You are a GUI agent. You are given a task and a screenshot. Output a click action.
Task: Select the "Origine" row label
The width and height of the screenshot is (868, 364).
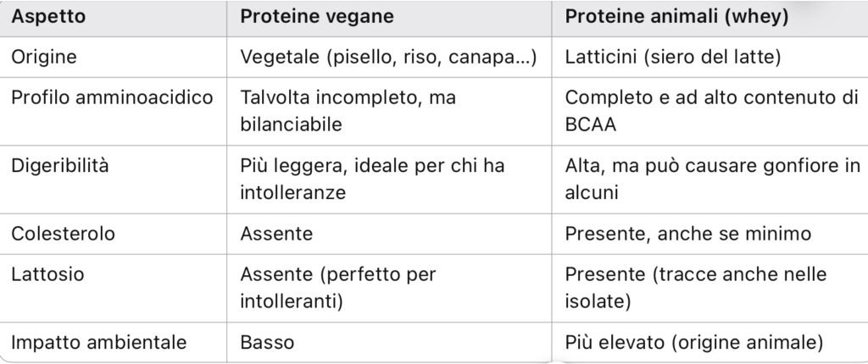click(43, 58)
